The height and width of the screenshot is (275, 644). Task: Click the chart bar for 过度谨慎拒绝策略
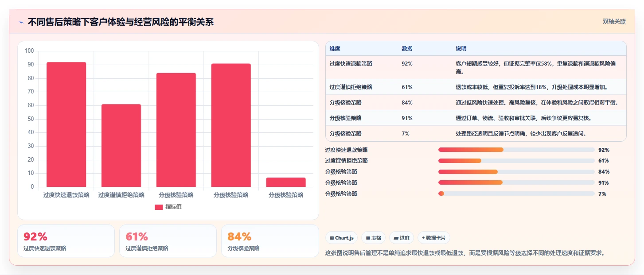121,146
